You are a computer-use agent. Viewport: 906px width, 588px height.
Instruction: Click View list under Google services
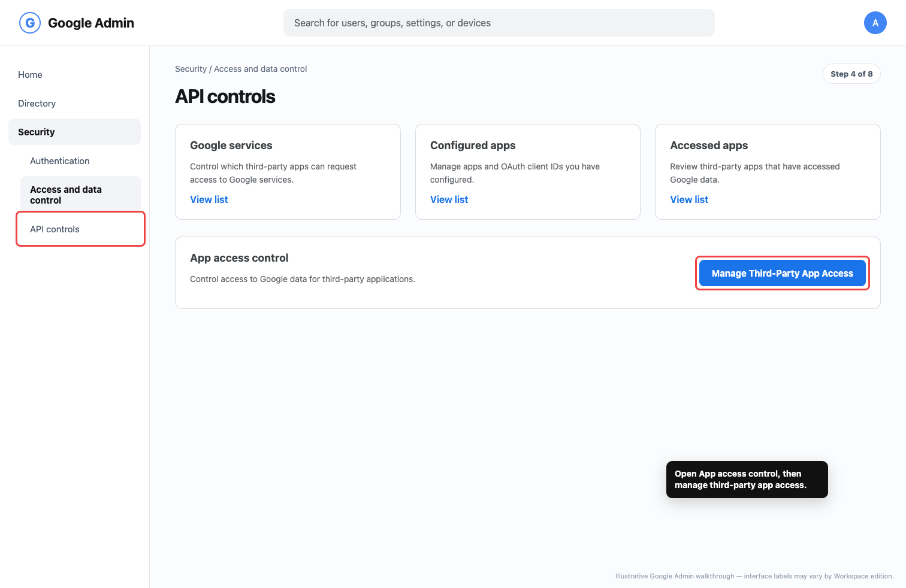pyautogui.click(x=209, y=199)
